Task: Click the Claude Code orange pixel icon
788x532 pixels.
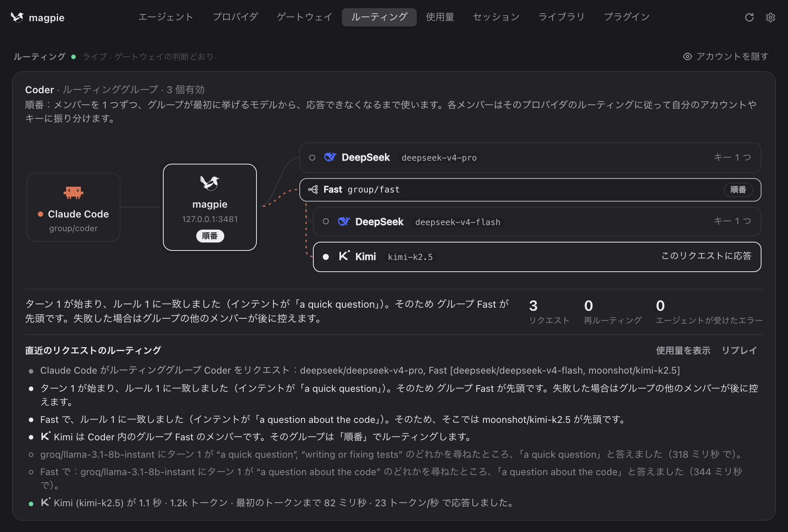Action: [x=73, y=192]
